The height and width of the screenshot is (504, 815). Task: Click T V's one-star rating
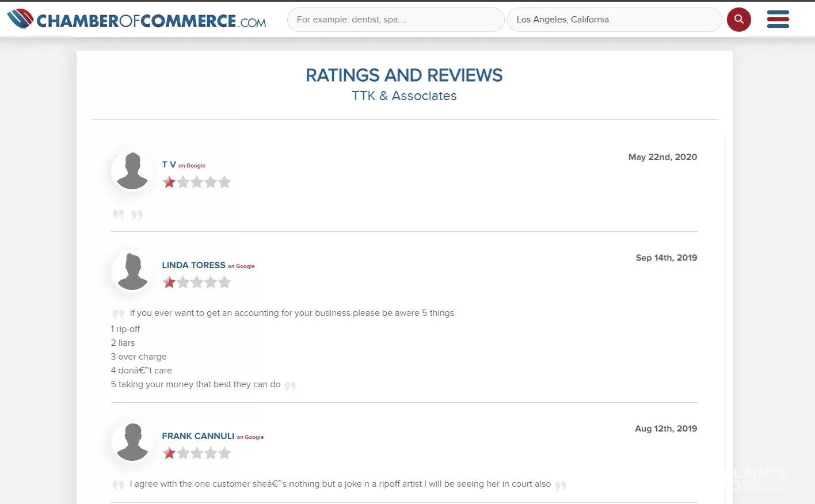pyautogui.click(x=197, y=182)
